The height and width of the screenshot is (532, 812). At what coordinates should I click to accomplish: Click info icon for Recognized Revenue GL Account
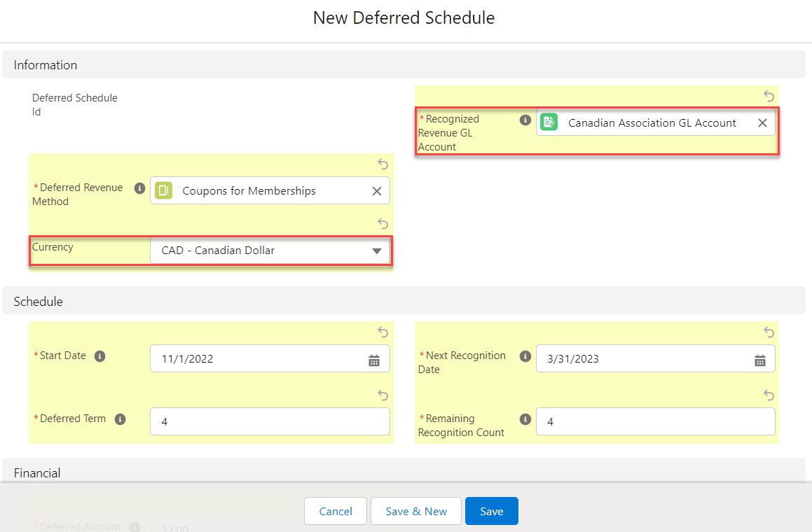click(525, 120)
